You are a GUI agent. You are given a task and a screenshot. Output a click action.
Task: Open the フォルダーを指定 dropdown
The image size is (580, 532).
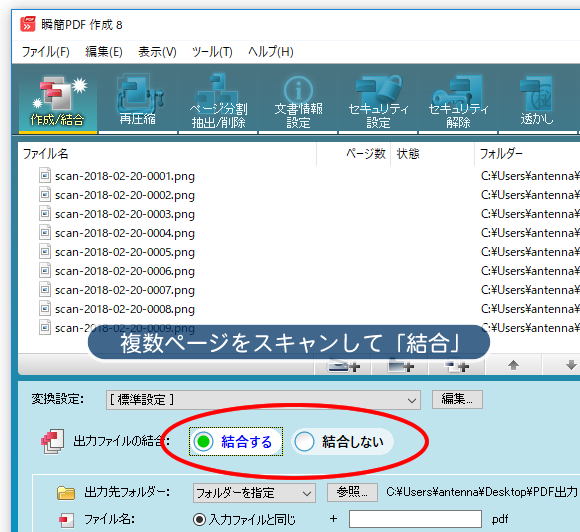(x=254, y=493)
